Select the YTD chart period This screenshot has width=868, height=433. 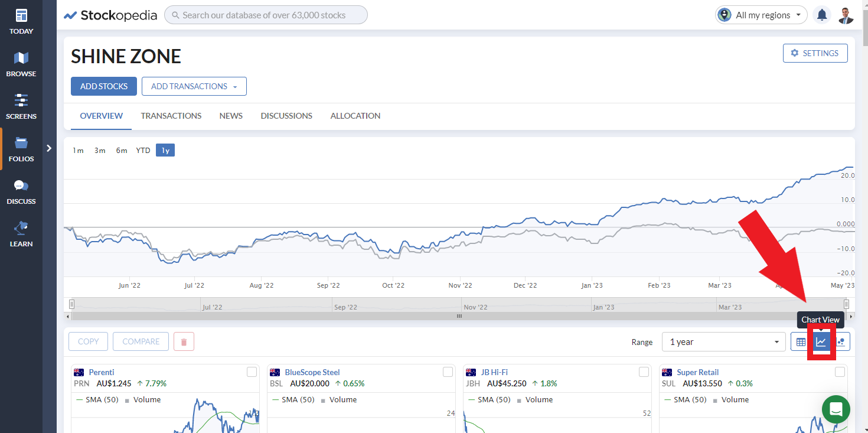pos(143,151)
